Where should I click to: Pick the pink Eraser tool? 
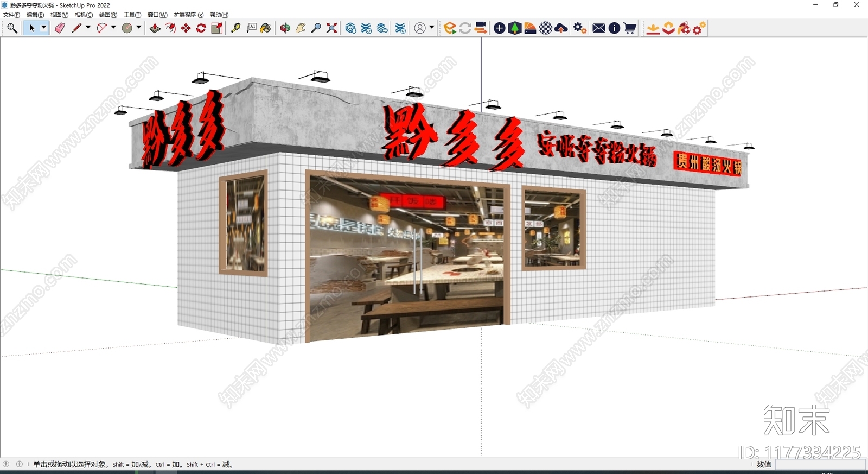tap(60, 28)
